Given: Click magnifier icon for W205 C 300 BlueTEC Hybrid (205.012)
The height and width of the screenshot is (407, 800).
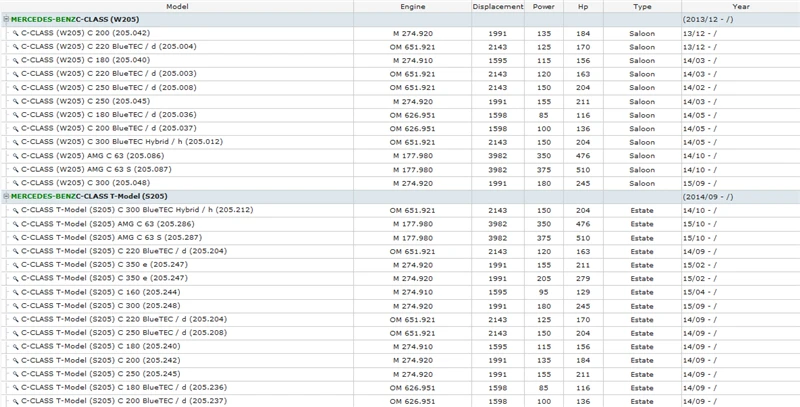Looking at the screenshot, I should [x=15, y=142].
